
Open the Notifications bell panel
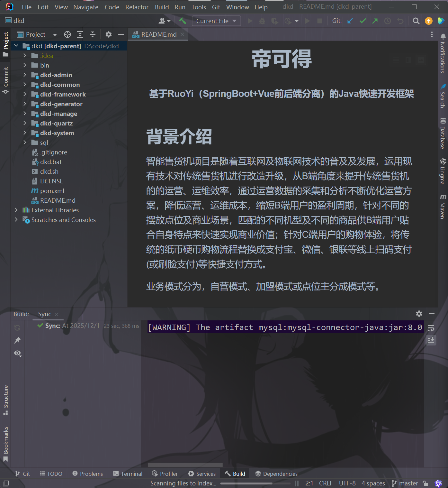point(443,51)
